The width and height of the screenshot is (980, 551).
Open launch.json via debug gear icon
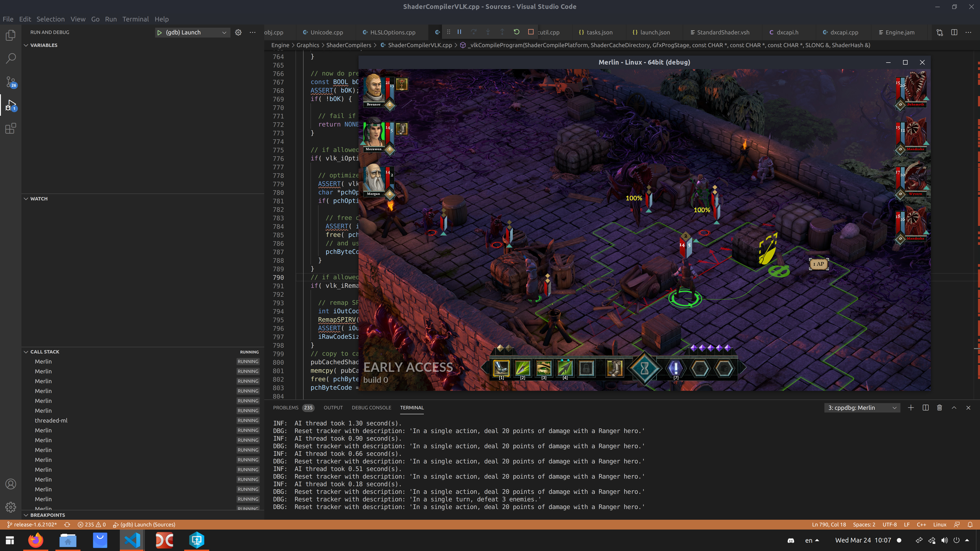point(238,32)
